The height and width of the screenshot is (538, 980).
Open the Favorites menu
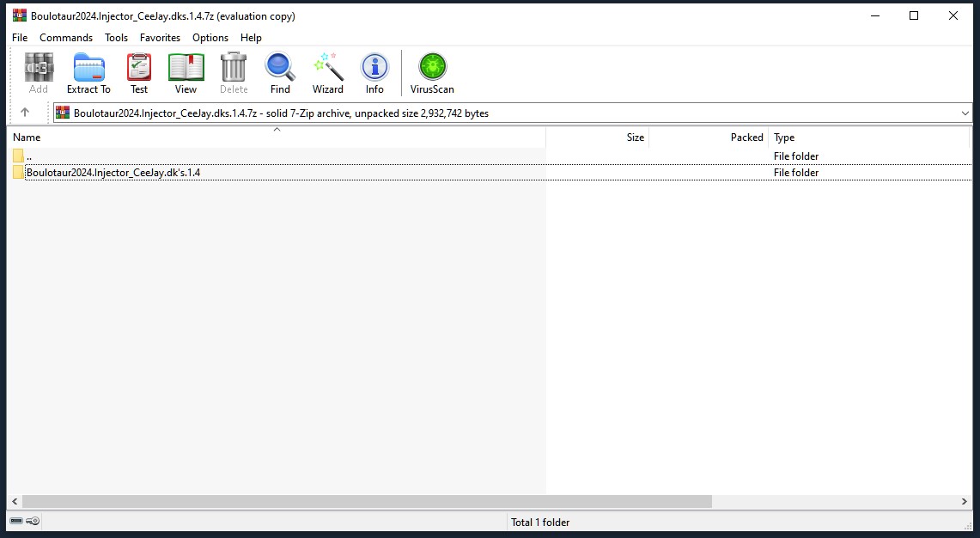[x=160, y=38]
